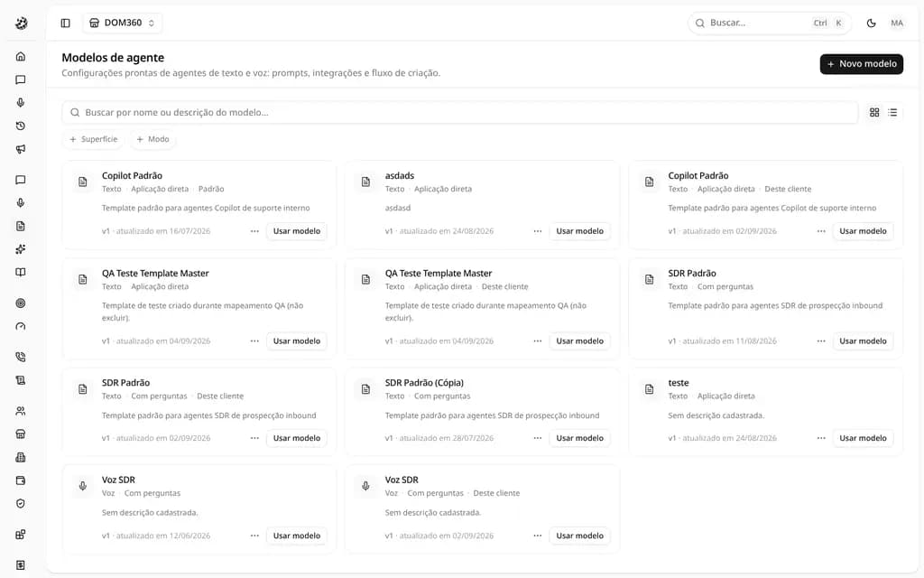The width and height of the screenshot is (924, 578).
Task: Click Usar modelo on Copilot Padrão 02/09/2026 card
Action: point(863,231)
